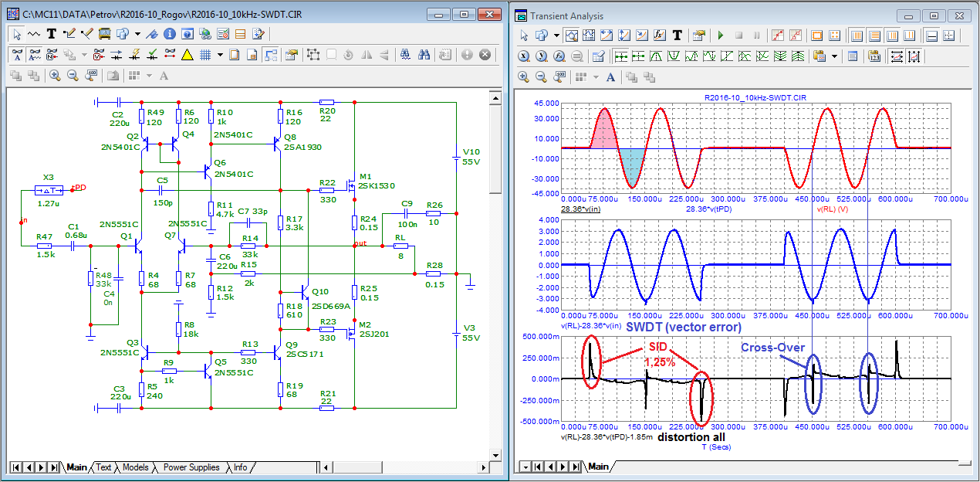
Task: Switch to the Models tab
Action: point(135,467)
